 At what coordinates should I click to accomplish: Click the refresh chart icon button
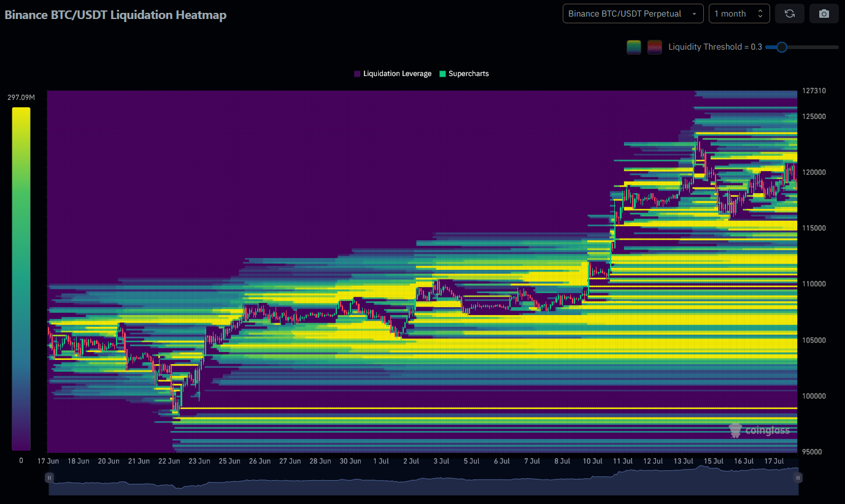click(x=790, y=13)
